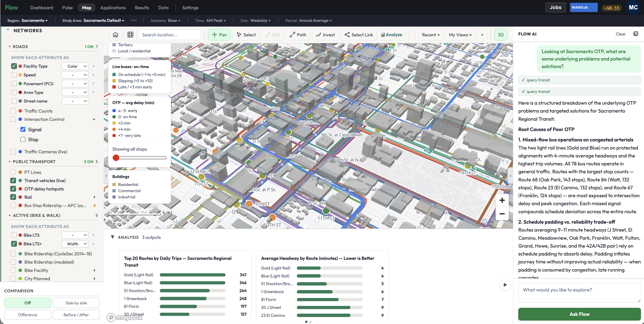
Task: Open the Settings tab
Action: (190, 8)
